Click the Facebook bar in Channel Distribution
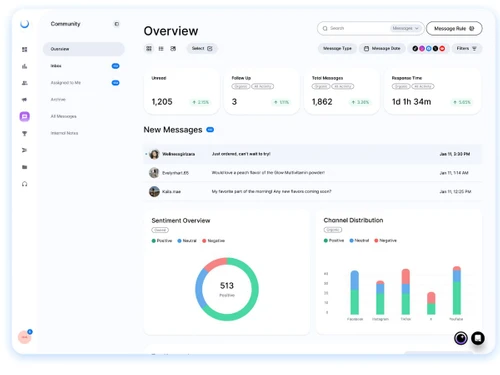Viewport: 500px width, 375px height. pyautogui.click(x=355, y=292)
